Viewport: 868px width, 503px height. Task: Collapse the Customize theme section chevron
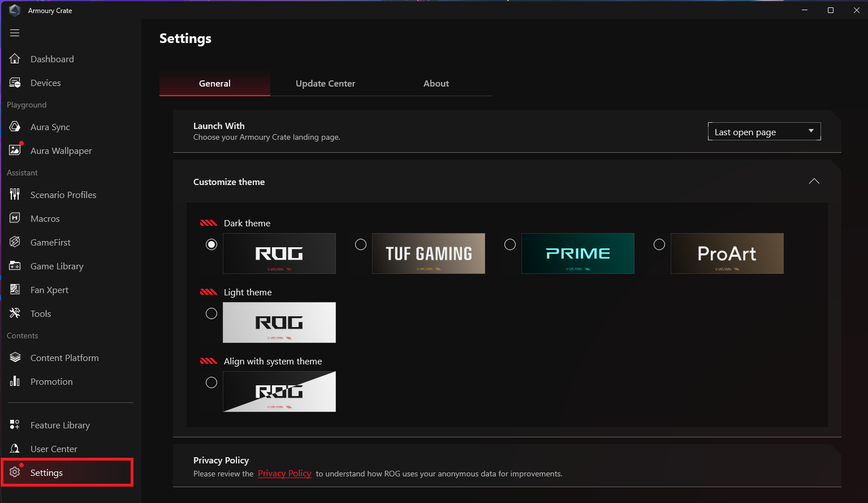[814, 181]
